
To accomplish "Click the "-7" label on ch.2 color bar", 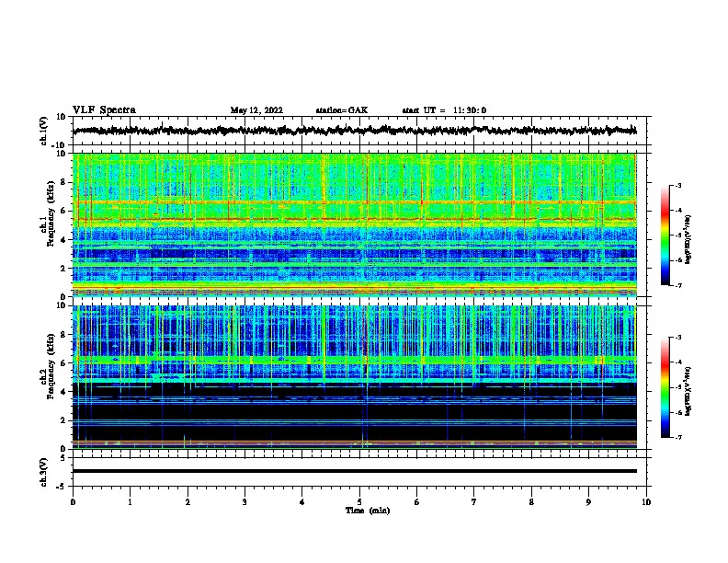I will pyautogui.click(x=677, y=437).
